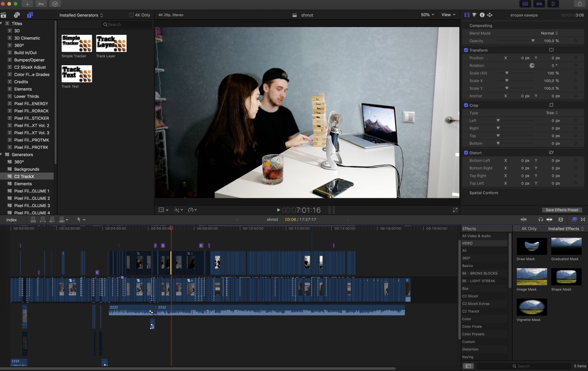The height and width of the screenshot is (371, 588).
Task: Uncheck the Transform checkbox in inspector
Action: [x=466, y=50]
